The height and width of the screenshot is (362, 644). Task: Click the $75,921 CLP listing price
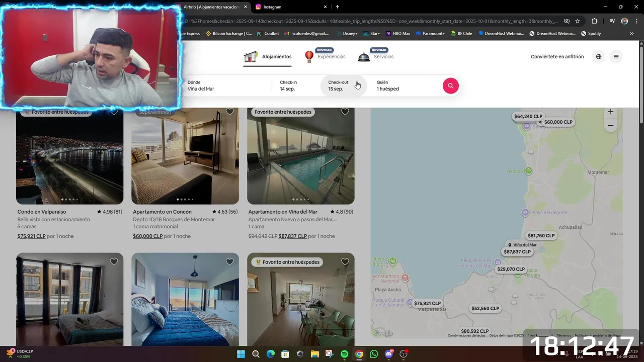click(x=31, y=236)
